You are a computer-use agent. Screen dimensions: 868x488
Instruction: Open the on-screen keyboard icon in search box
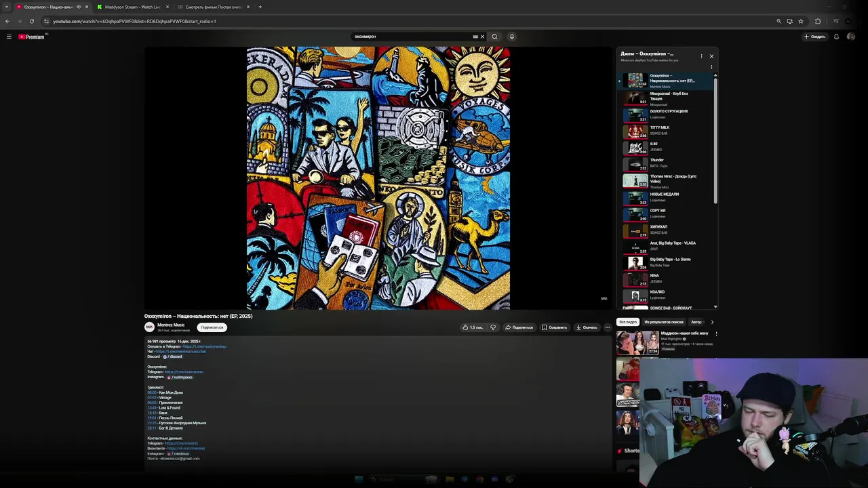475,37
